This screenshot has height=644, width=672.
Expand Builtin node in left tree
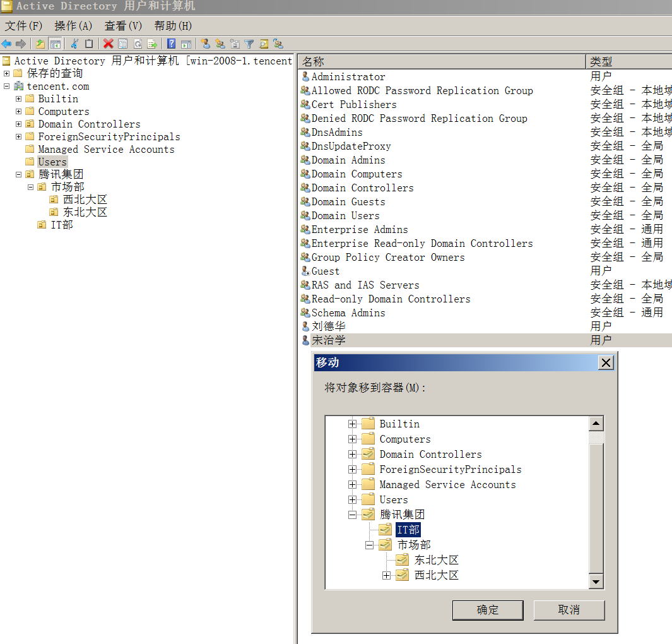point(18,98)
